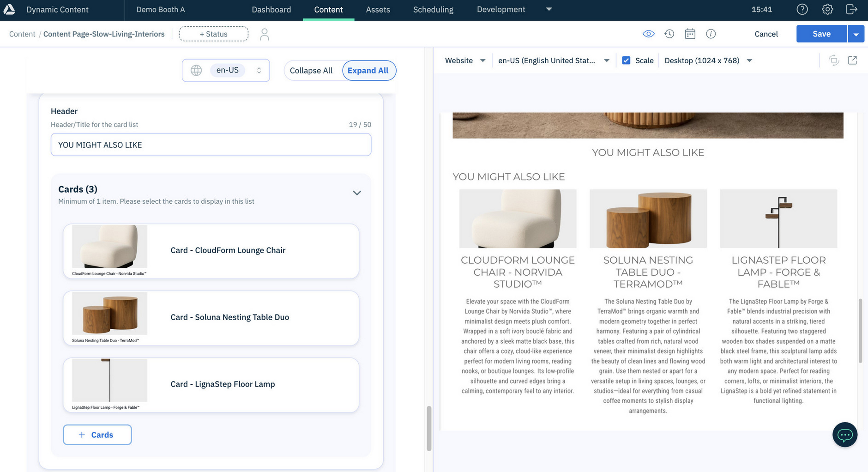Open preview in new window icon
868x472 pixels.
click(852, 61)
